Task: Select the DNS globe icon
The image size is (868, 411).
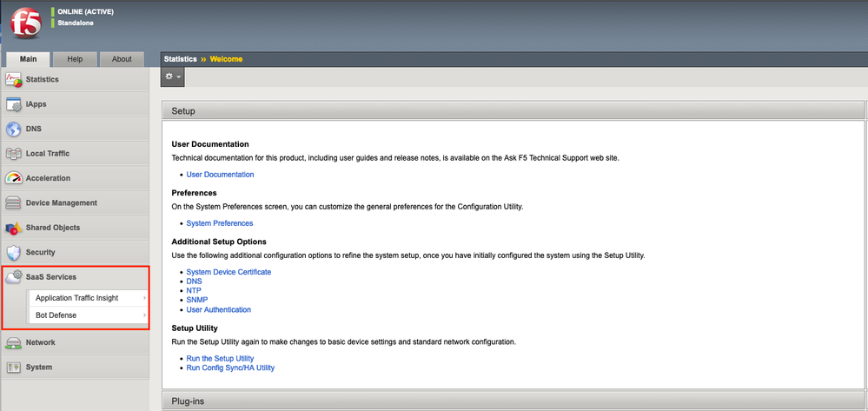Action: click(13, 129)
